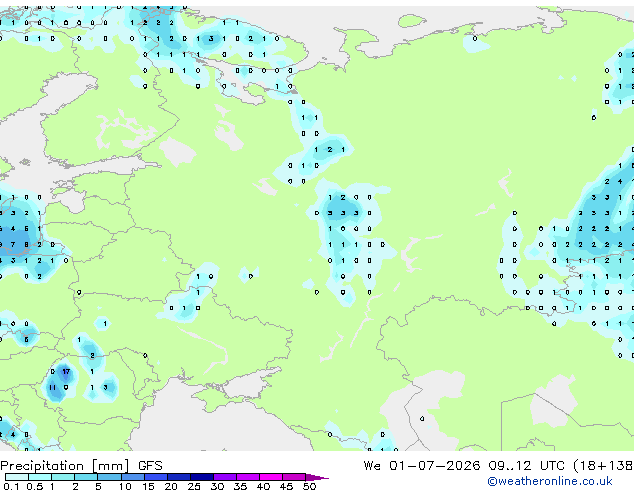Click the '40' legend scale label
Image resolution: width=634 pixels, height=490 pixels.
point(263,486)
